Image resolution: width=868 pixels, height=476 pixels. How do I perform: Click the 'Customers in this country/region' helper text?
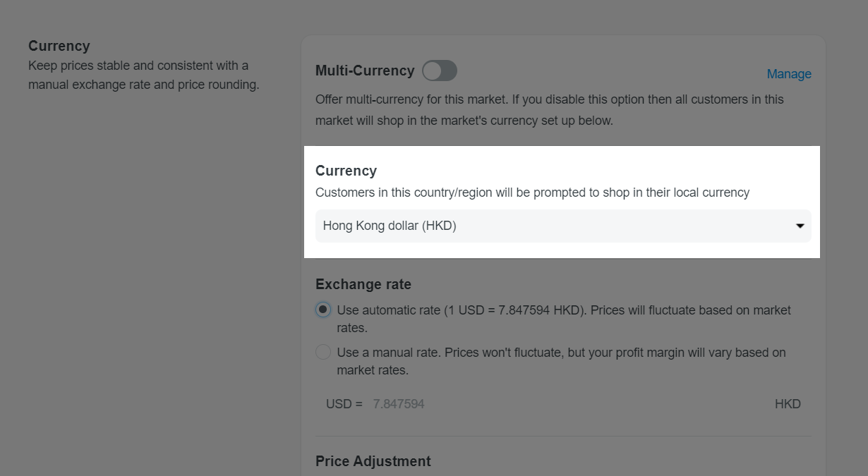point(532,193)
